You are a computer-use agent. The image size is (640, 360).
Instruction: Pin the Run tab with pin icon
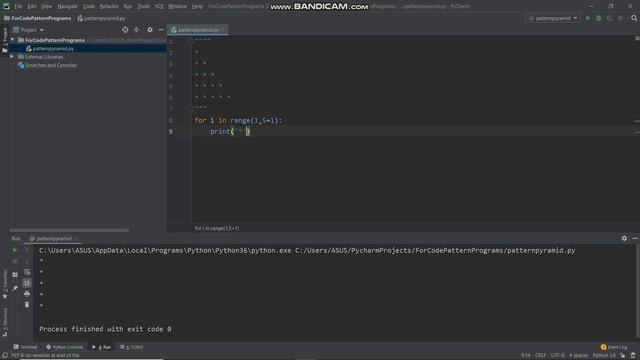[x=15, y=288]
